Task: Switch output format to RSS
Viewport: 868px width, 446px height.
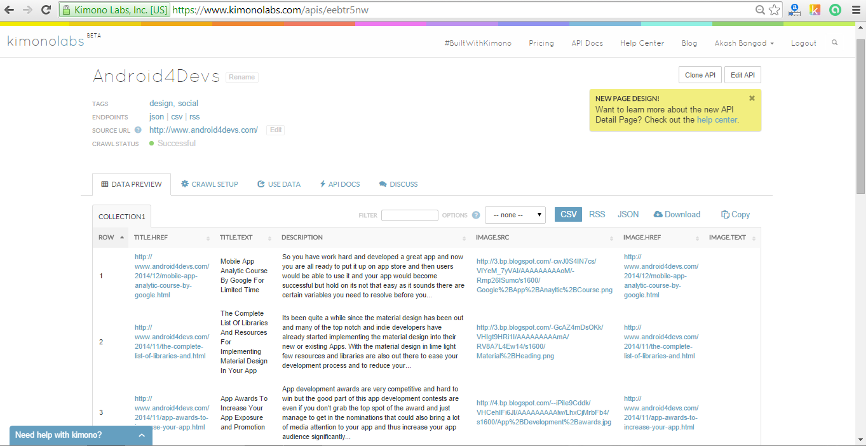Action: tap(597, 215)
